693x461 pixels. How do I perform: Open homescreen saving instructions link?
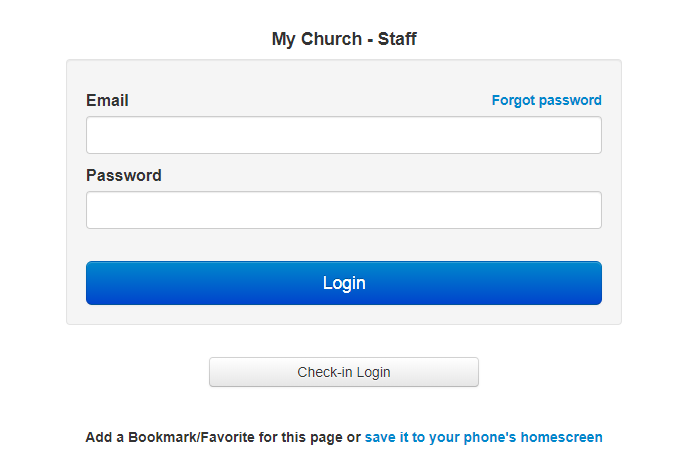[x=483, y=437]
